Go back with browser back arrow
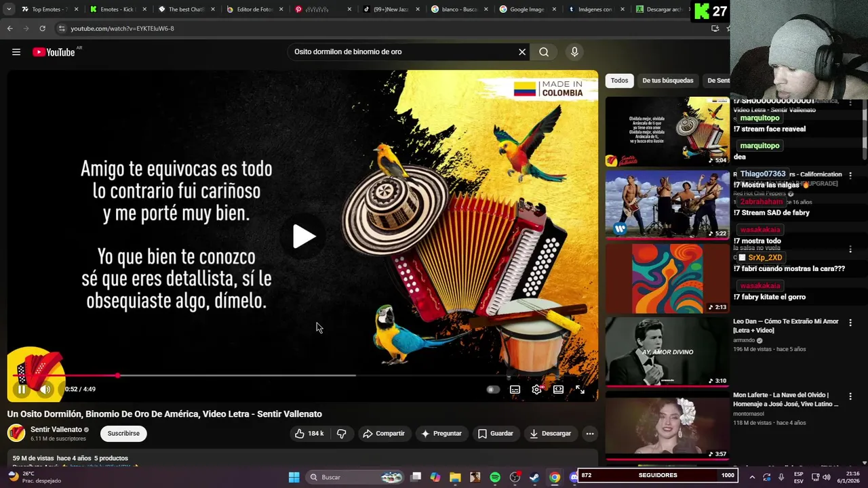Screen dimensions: 868x488 (9, 28)
